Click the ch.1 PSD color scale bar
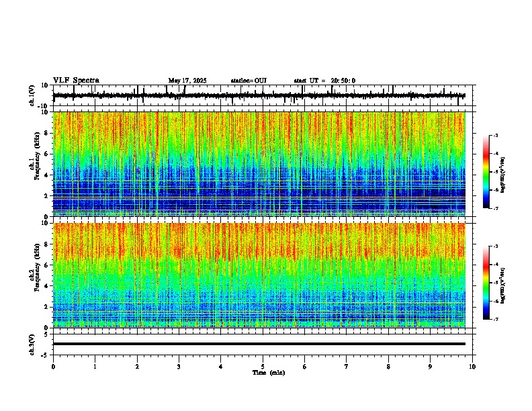 point(486,172)
